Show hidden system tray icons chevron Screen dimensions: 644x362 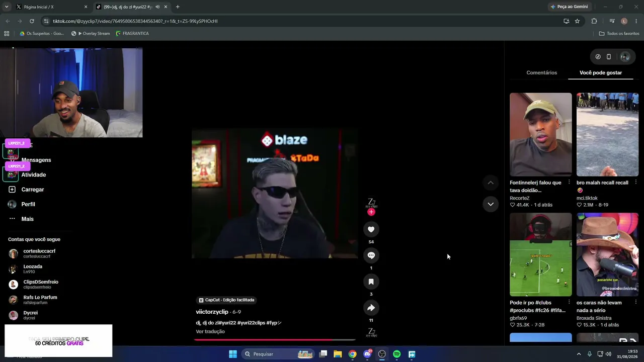579,354
